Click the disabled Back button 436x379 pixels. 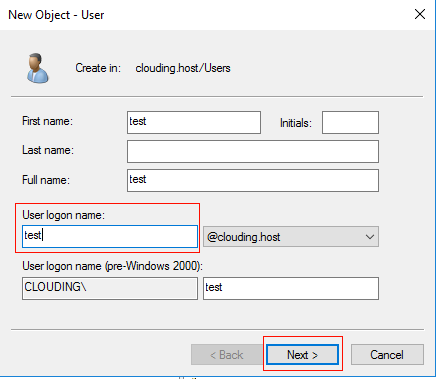click(227, 355)
